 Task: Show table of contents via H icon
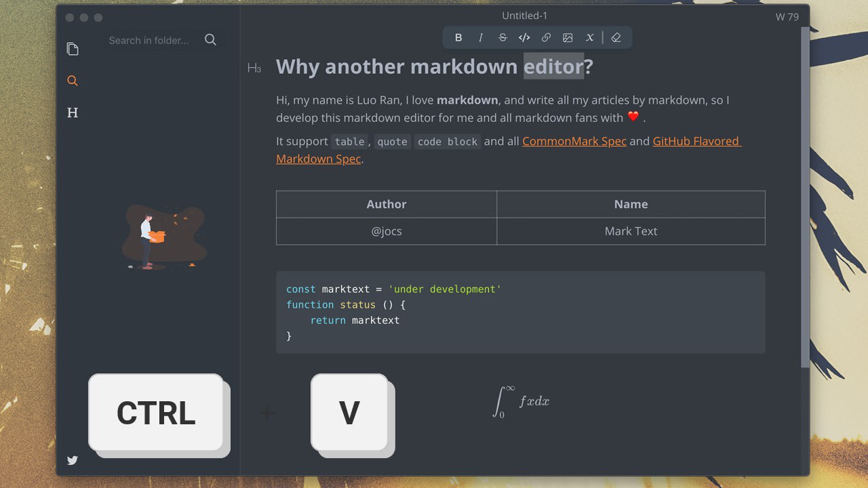73,113
